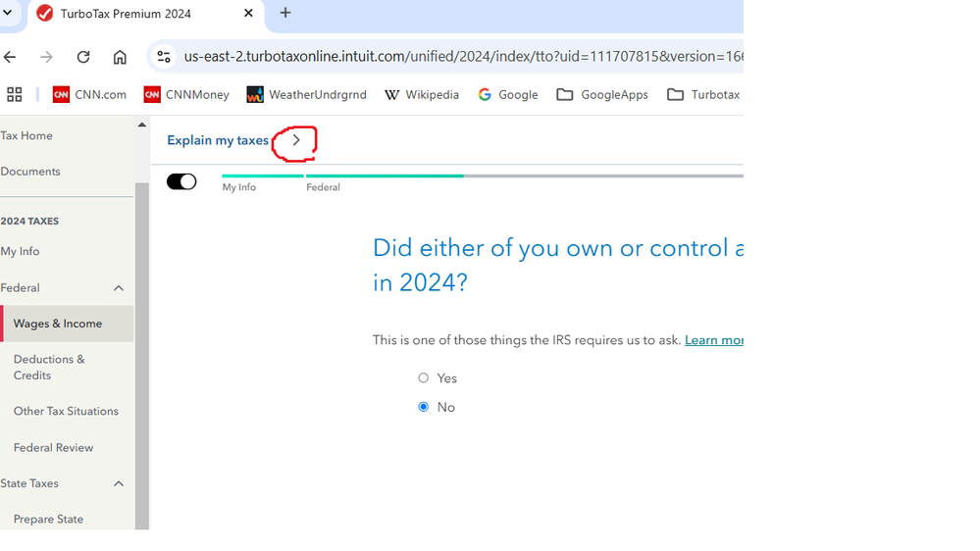The image size is (980, 551).
Task: Collapse the Federal section chevron
Action: pos(119,288)
